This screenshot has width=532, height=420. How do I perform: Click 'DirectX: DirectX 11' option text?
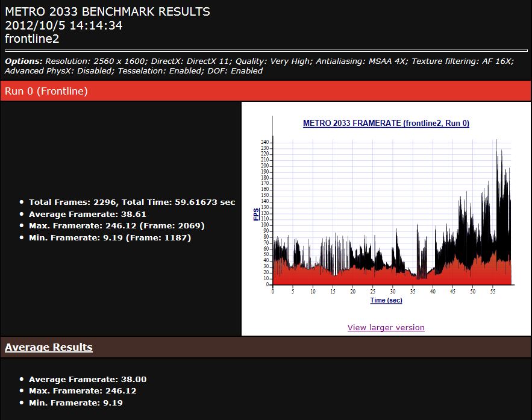pyautogui.click(x=190, y=61)
